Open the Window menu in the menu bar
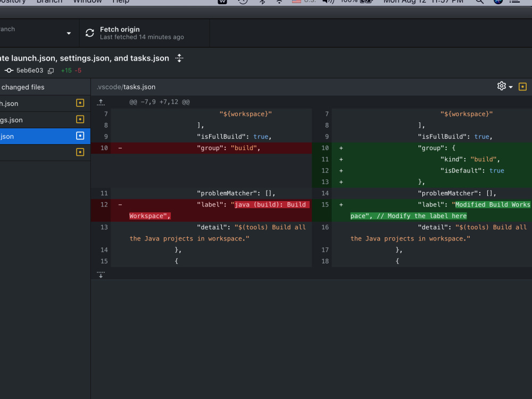 88,2
